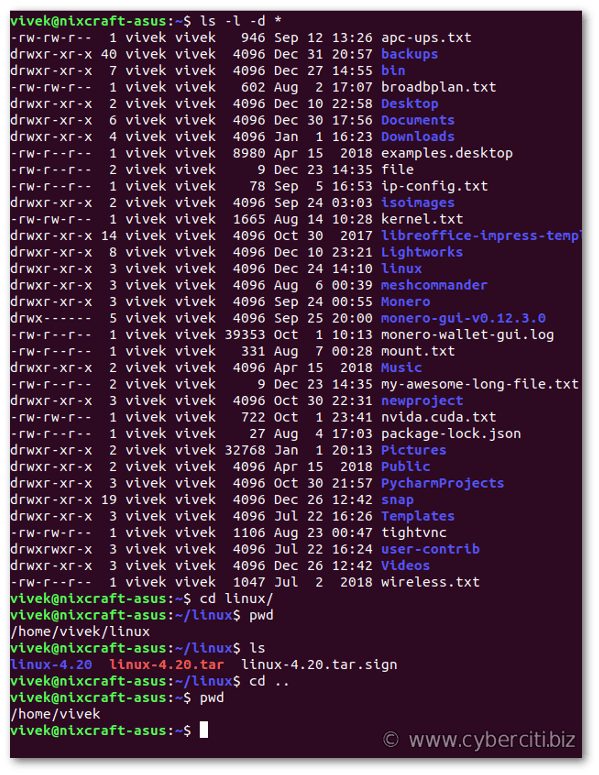Click the wireless.txt file name
The image size is (599, 775).
coord(430,583)
